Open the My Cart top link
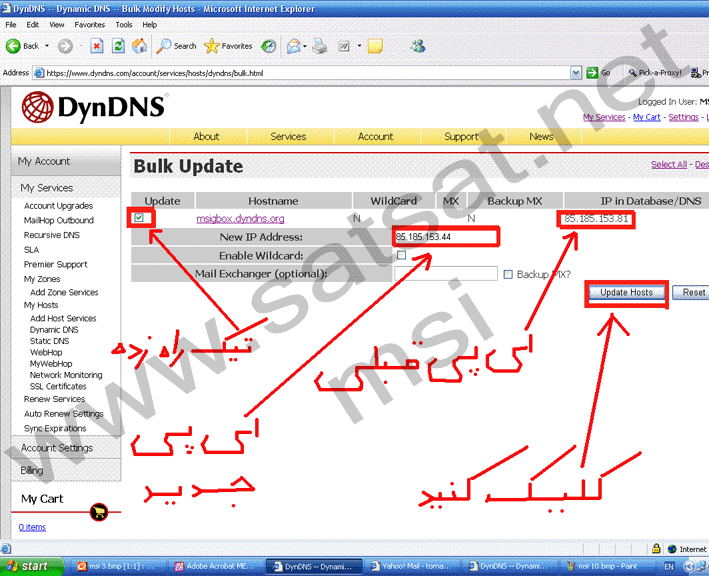 coord(647,117)
